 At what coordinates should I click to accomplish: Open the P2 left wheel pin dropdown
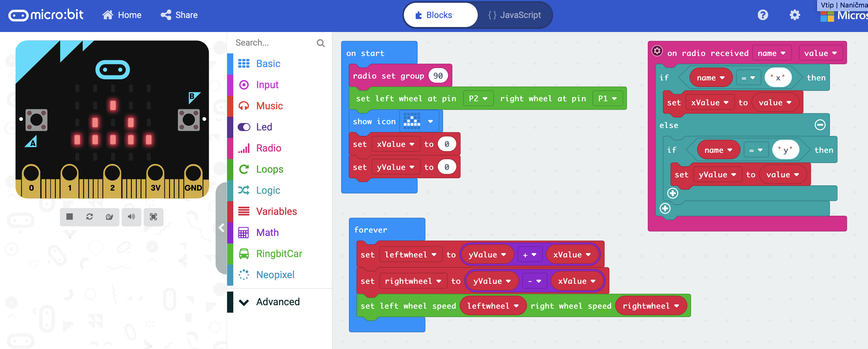point(478,98)
